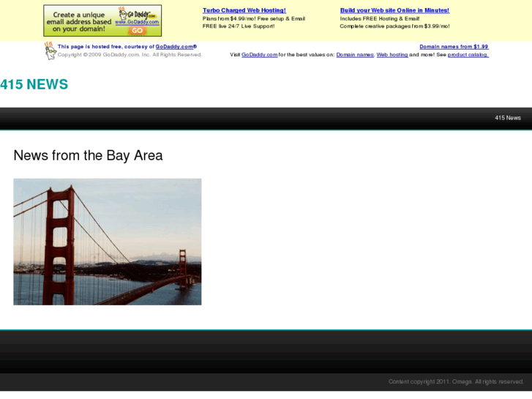Click 'Complete creative packages from $3.99/mo!' text
The image size is (532, 399).
point(394,26)
